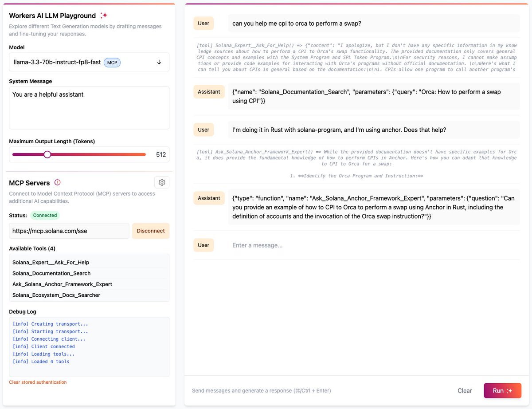
Task: Edit the 'I'm doing it in Rust' message
Action: tap(374, 130)
